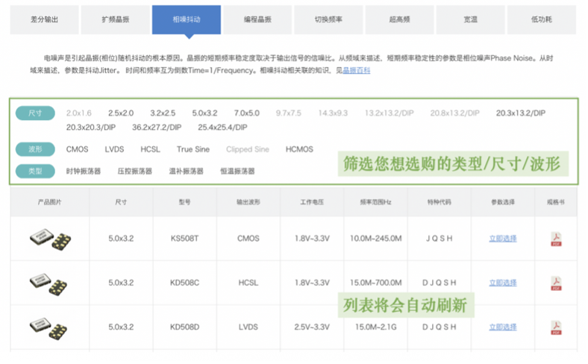The image size is (588, 364).
Task: Filter by size 2.5x2.0
Action: (121, 113)
